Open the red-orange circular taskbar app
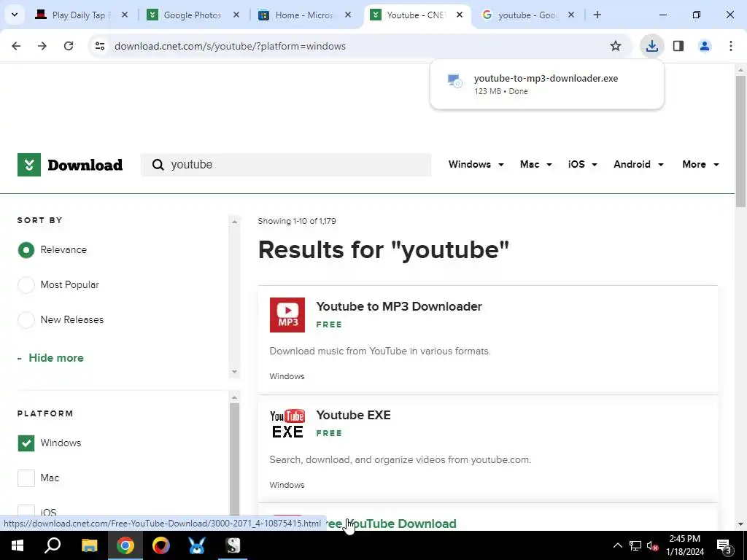747x560 pixels. pos(161,545)
